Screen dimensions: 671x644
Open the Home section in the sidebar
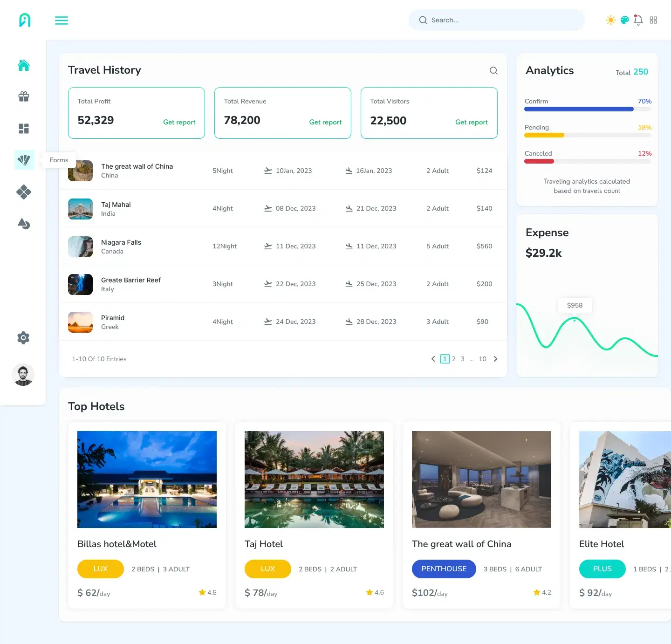23,66
